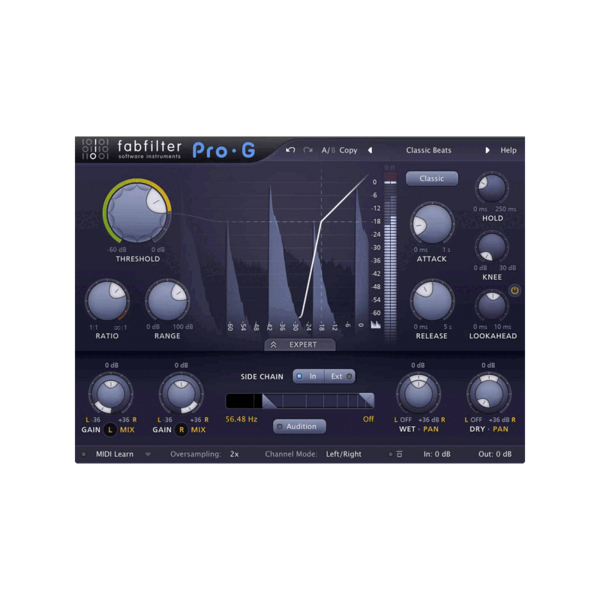The width and height of the screenshot is (600, 600).
Task: Open the Classic Beats preset menu
Action: [x=429, y=150]
